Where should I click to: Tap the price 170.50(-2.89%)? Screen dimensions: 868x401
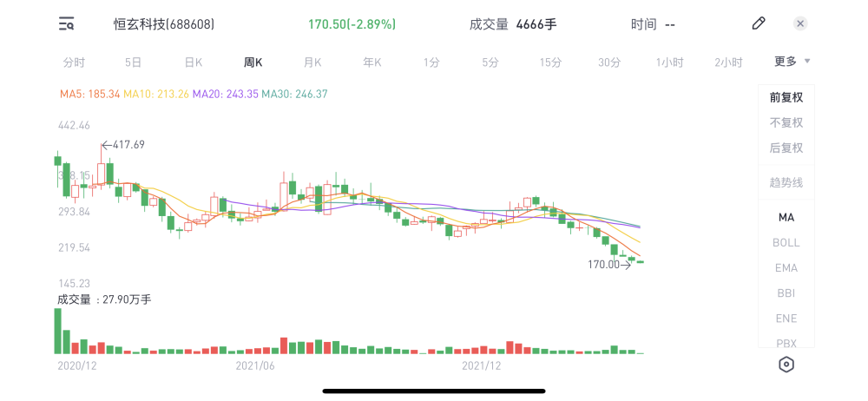pyautogui.click(x=352, y=23)
